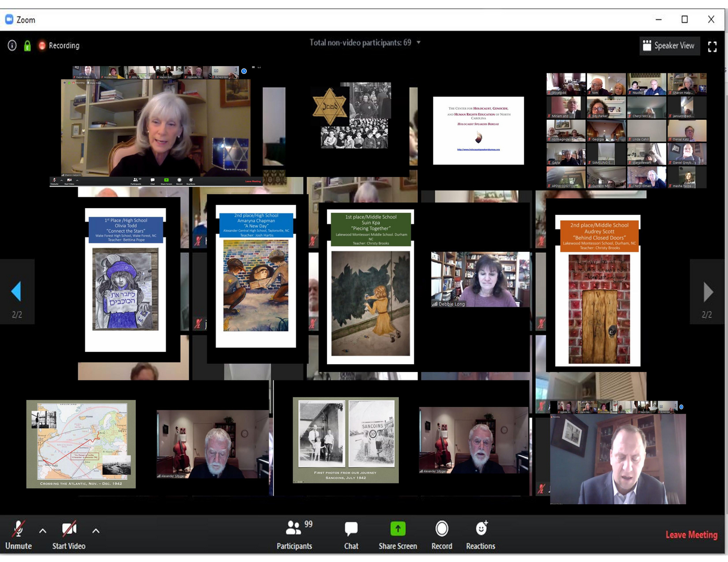Open the meeting information icon
The height and width of the screenshot is (562, 728).
12,45
